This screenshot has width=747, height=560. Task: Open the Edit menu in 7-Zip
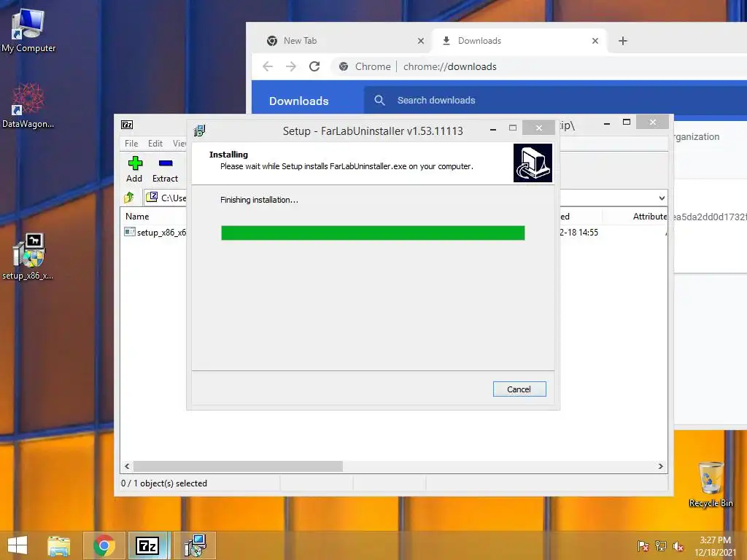(x=155, y=144)
